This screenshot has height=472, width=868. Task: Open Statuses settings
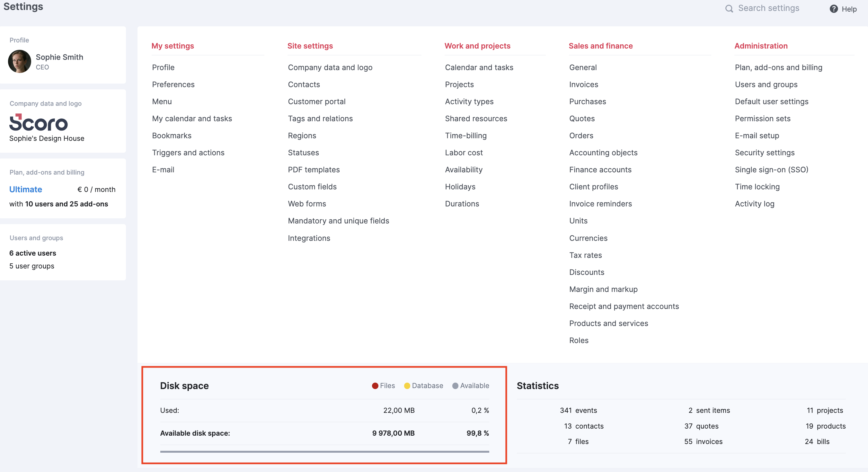point(303,153)
